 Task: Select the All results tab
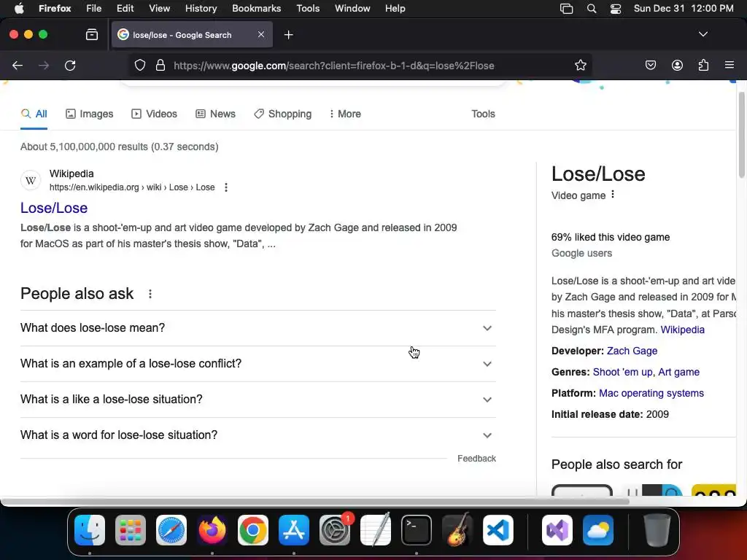pos(34,114)
